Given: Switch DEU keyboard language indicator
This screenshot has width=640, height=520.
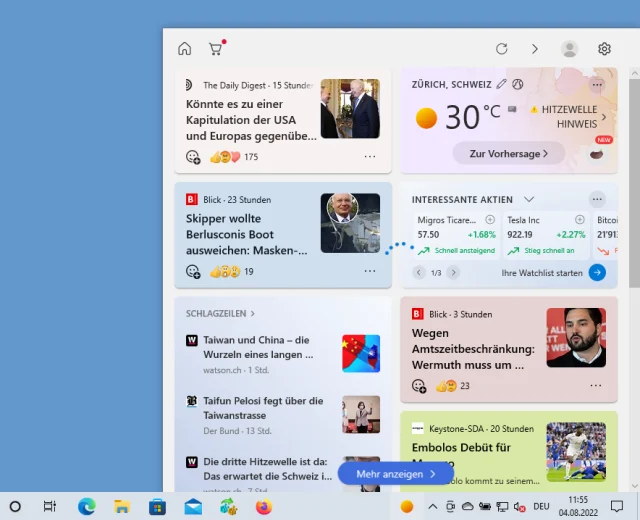Looking at the screenshot, I should [541, 507].
